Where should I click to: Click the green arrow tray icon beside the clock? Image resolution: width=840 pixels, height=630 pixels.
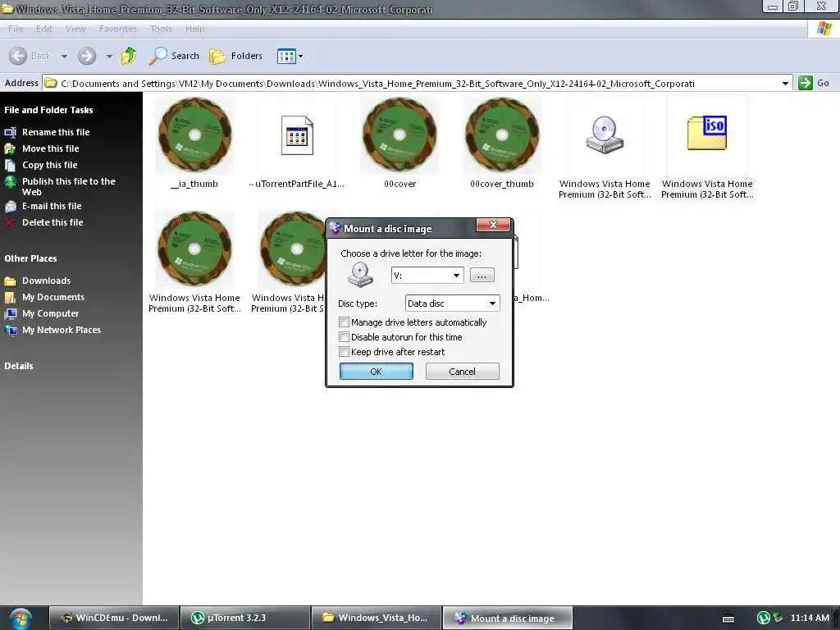pos(778,619)
